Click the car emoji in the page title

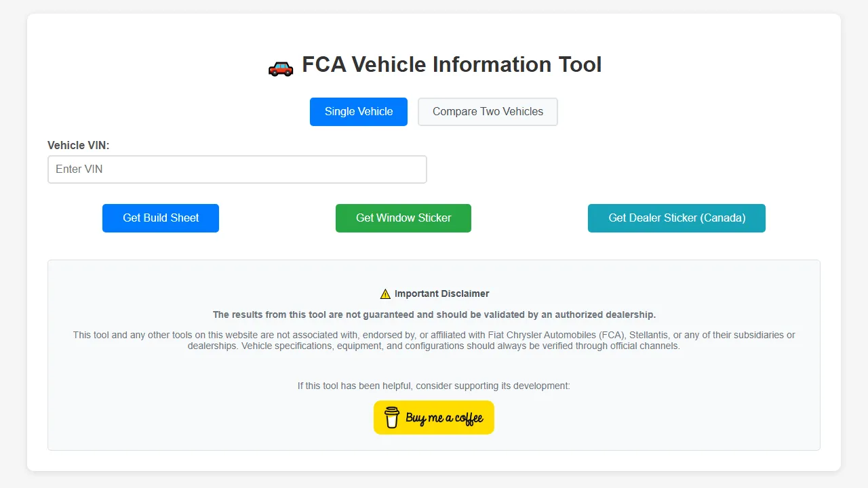pos(280,66)
